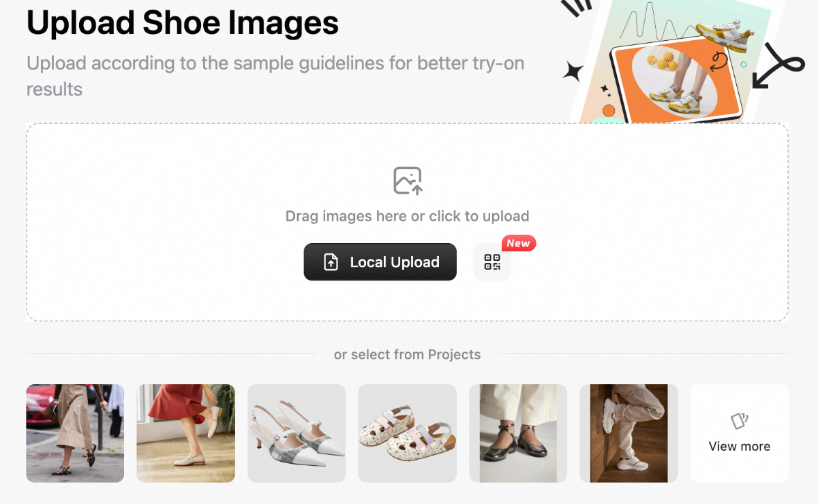Click the 'or select from Projects' label
This screenshot has width=818, height=504.
pos(407,355)
